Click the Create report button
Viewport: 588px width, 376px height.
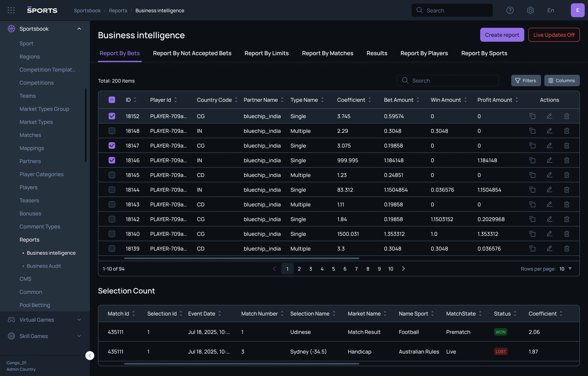click(502, 35)
